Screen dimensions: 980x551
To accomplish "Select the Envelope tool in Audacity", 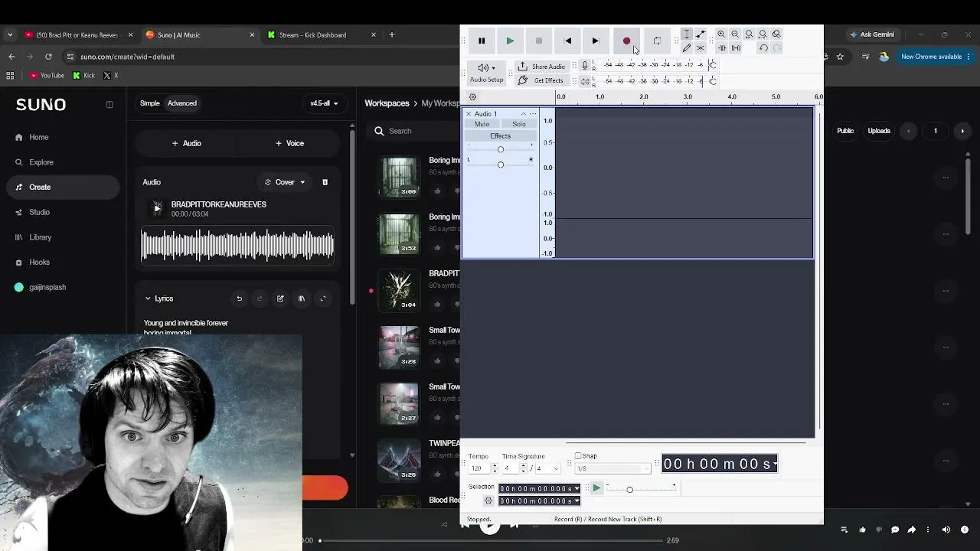I will [x=701, y=34].
